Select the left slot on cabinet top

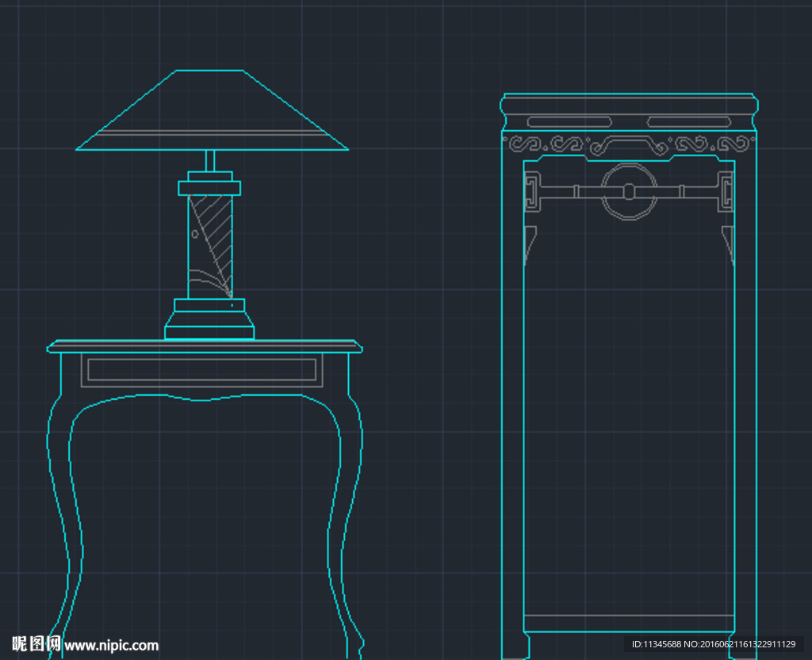point(569,122)
